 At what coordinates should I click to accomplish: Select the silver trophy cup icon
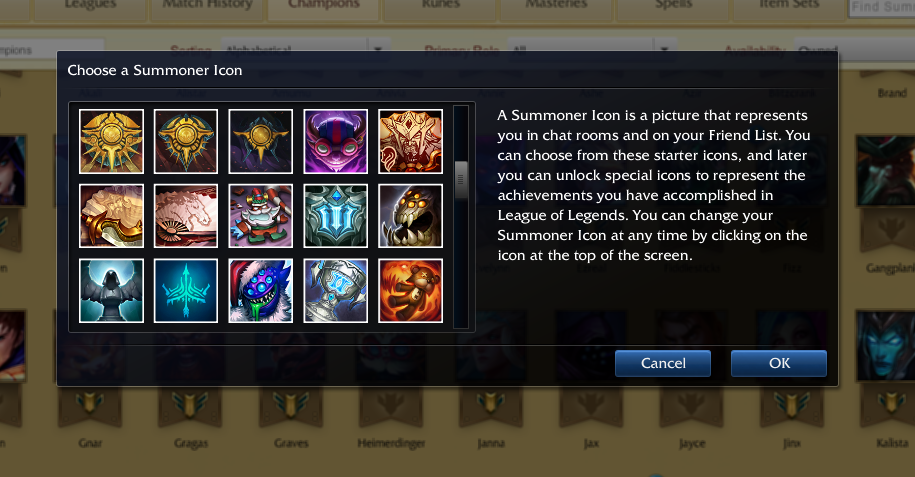(336, 291)
